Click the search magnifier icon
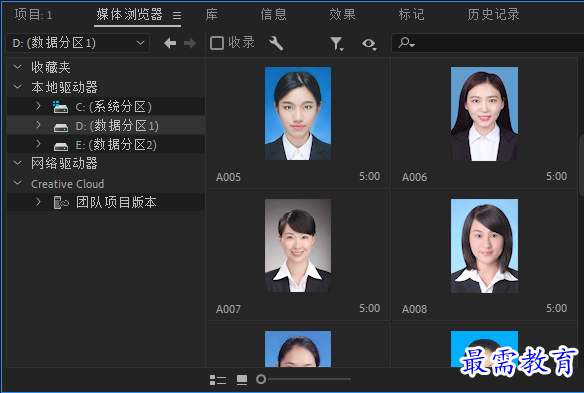This screenshot has height=393, width=584. [x=406, y=43]
